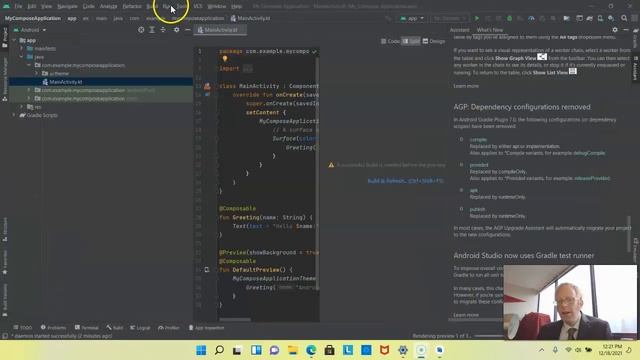This screenshot has width=640, height=360.
Task: Hide the Assistant panel minus icon
Action: point(626,30)
